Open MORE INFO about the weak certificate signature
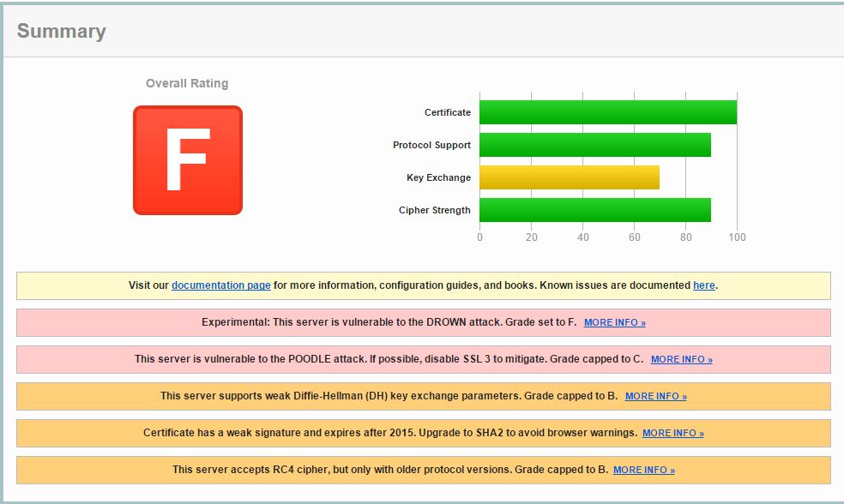Image resolution: width=844 pixels, height=504 pixels. coord(672,433)
